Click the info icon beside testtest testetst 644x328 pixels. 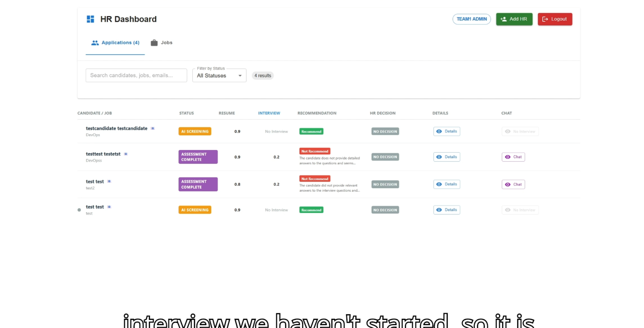point(126,154)
